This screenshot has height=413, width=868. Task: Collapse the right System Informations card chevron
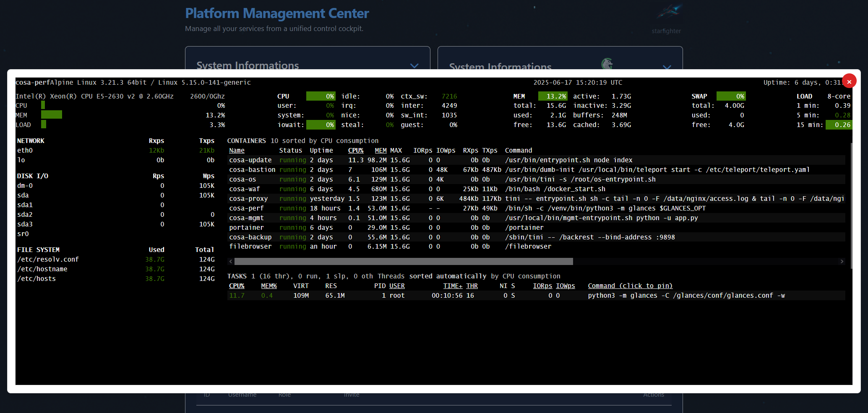pyautogui.click(x=667, y=67)
